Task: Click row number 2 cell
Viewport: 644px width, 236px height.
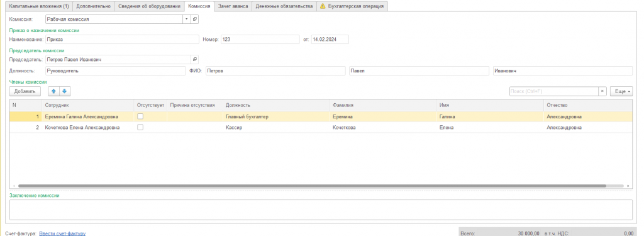Action: (x=25, y=128)
